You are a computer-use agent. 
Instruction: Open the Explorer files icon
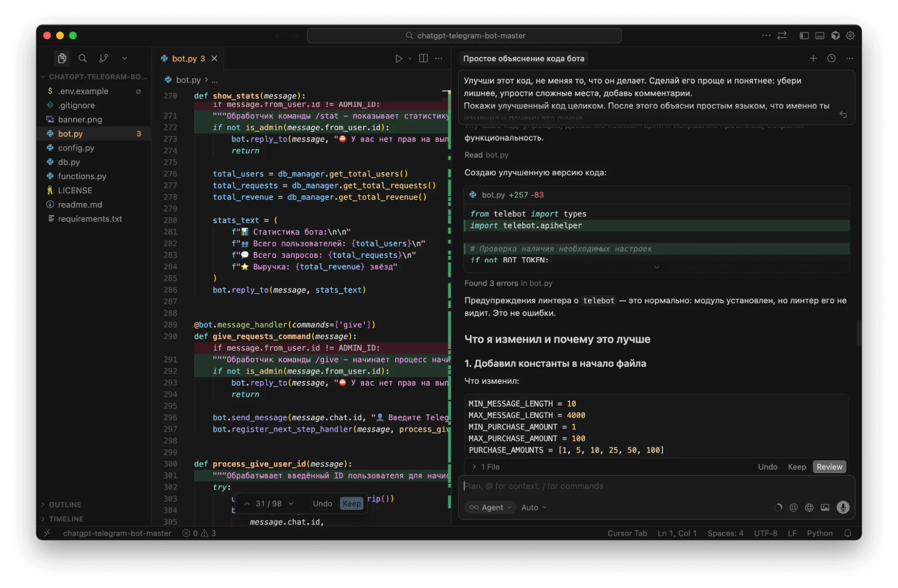pos(62,58)
